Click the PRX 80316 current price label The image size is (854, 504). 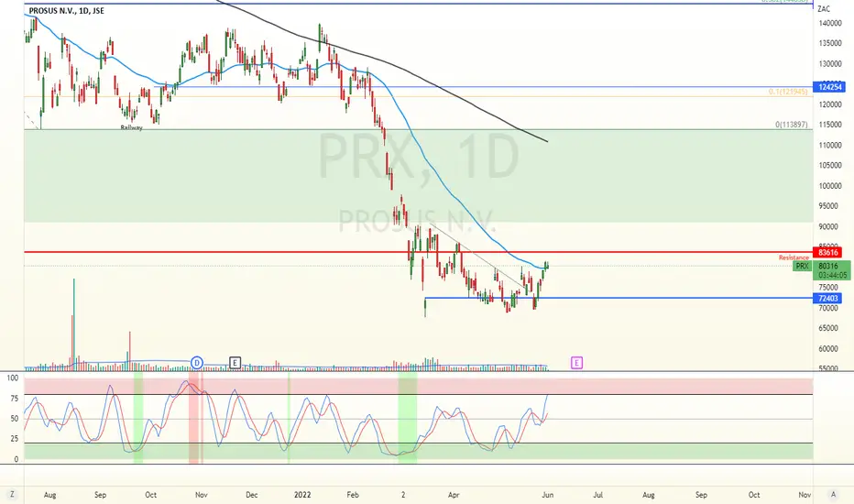(x=821, y=267)
